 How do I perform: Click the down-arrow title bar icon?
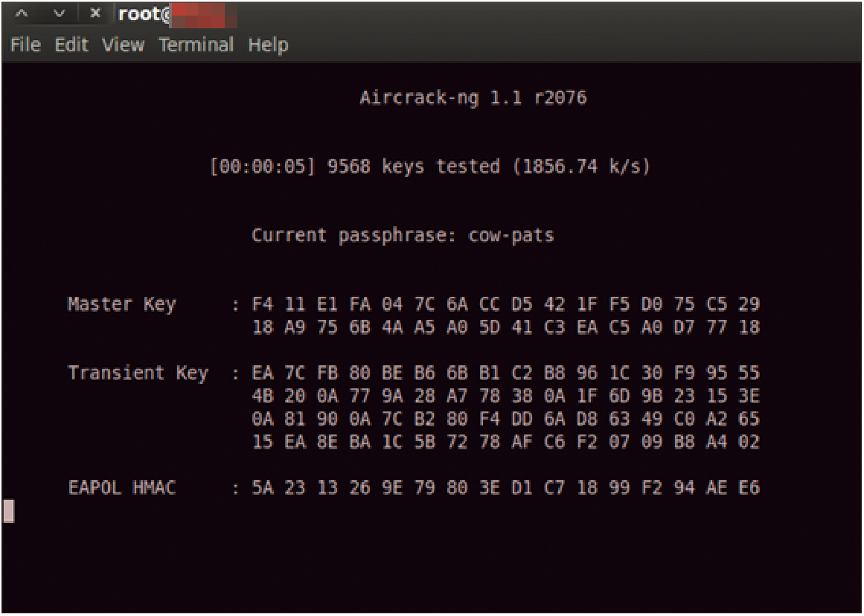[59, 14]
